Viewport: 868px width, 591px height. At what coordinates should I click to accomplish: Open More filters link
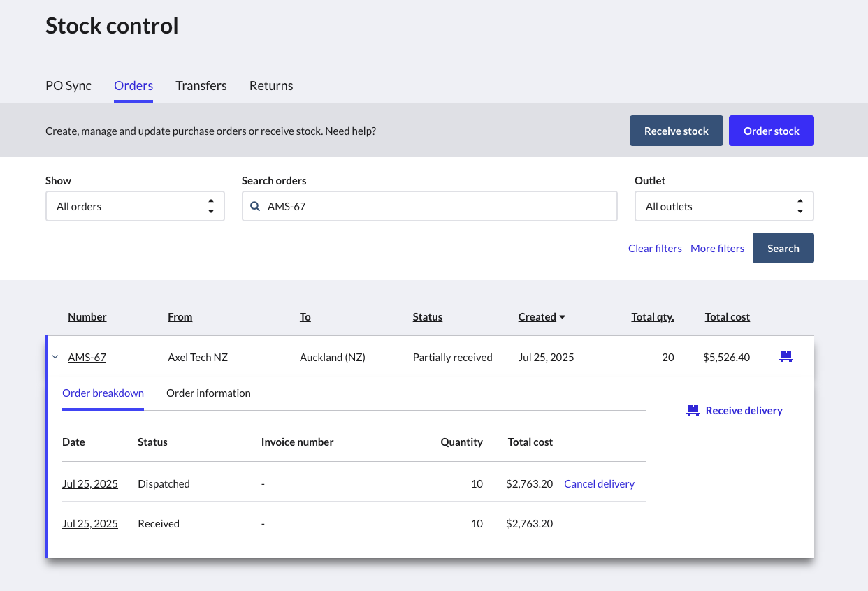tap(717, 249)
